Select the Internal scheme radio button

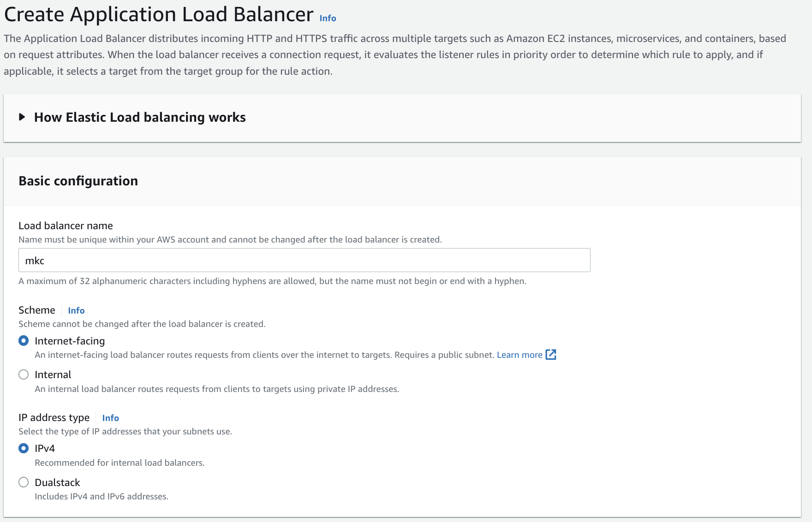[24, 374]
